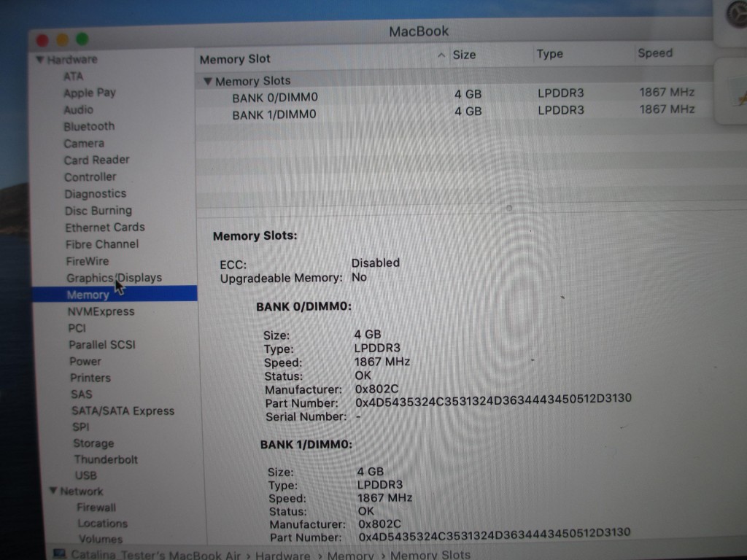The image size is (747, 560).
Task: Open FireWire hardware info
Action: click(x=88, y=262)
